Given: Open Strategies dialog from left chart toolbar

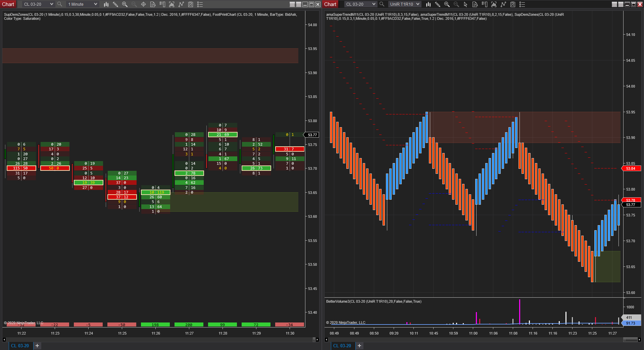Looking at the screenshot, I should (181, 4).
